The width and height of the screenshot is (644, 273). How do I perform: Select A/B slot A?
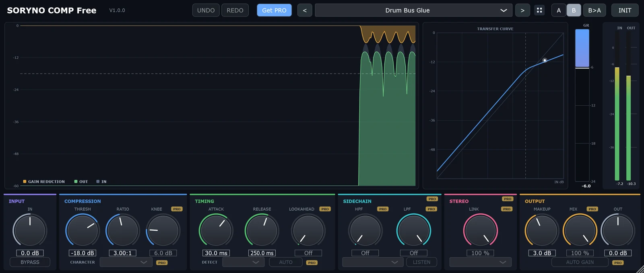[559, 10]
